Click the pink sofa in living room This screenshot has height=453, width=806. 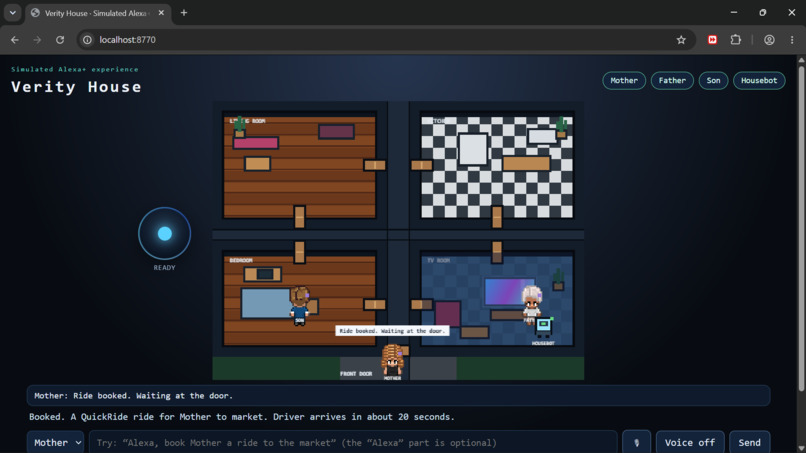point(255,143)
